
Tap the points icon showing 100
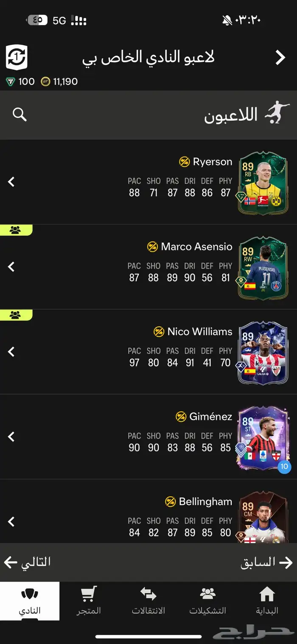click(11, 81)
